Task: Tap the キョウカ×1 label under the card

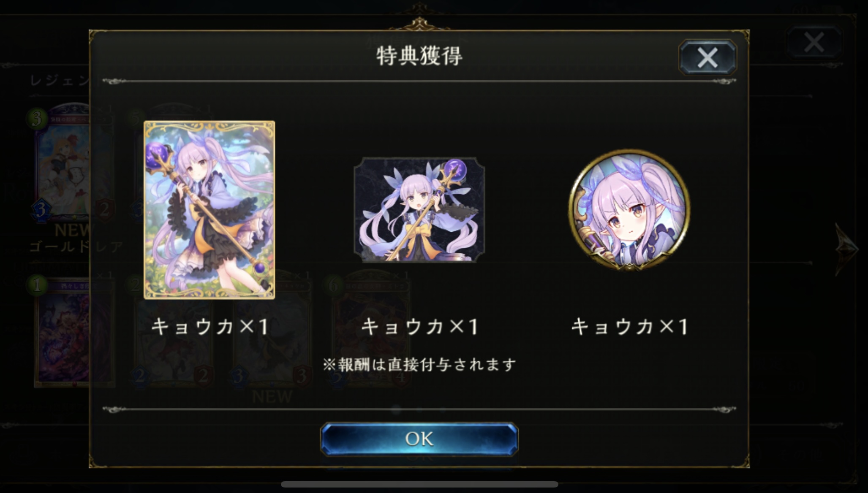Action: pyautogui.click(x=210, y=327)
